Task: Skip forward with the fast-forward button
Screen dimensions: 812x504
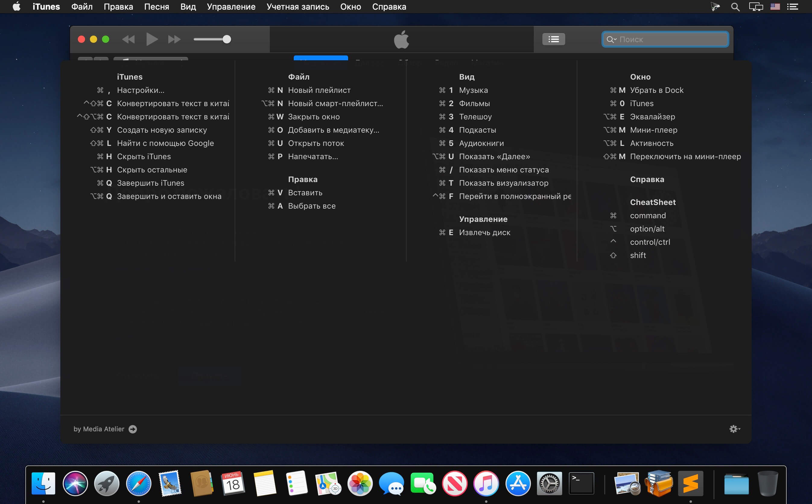Action: click(x=174, y=39)
